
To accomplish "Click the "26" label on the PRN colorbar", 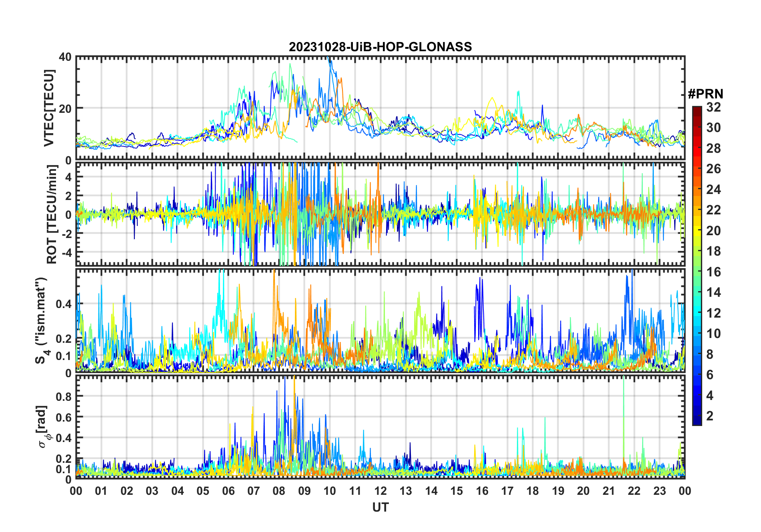I will click(713, 169).
